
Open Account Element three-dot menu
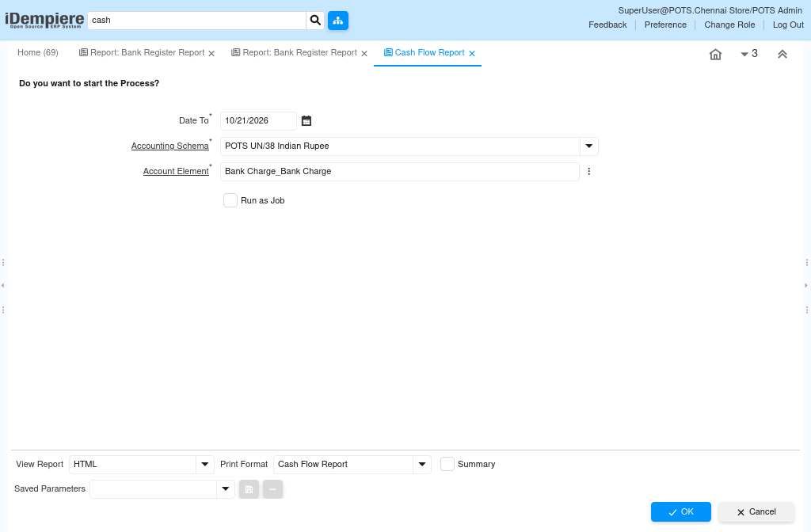[588, 172]
